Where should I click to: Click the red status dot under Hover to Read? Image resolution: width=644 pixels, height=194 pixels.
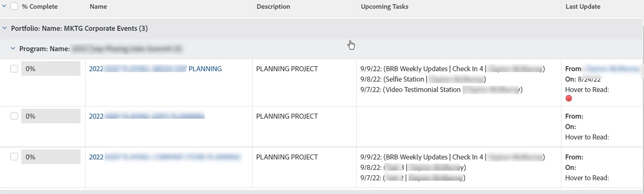[569, 99]
